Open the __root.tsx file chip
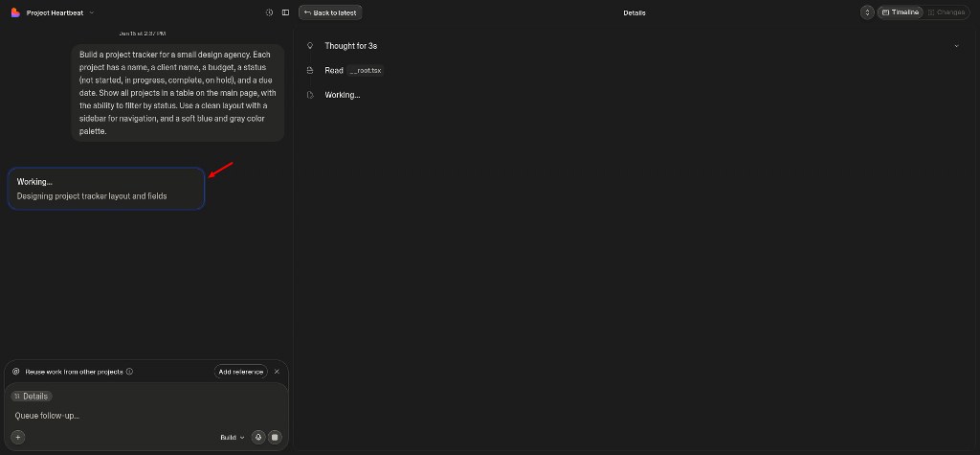 tap(366, 71)
